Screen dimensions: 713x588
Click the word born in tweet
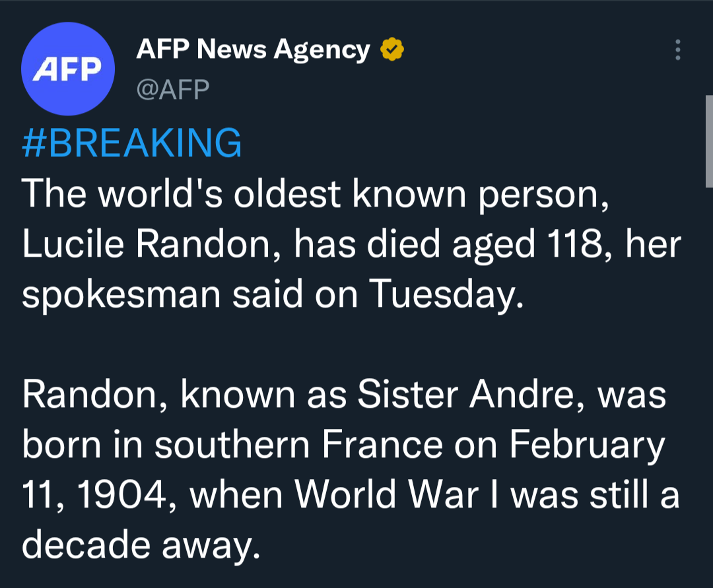(x=62, y=444)
